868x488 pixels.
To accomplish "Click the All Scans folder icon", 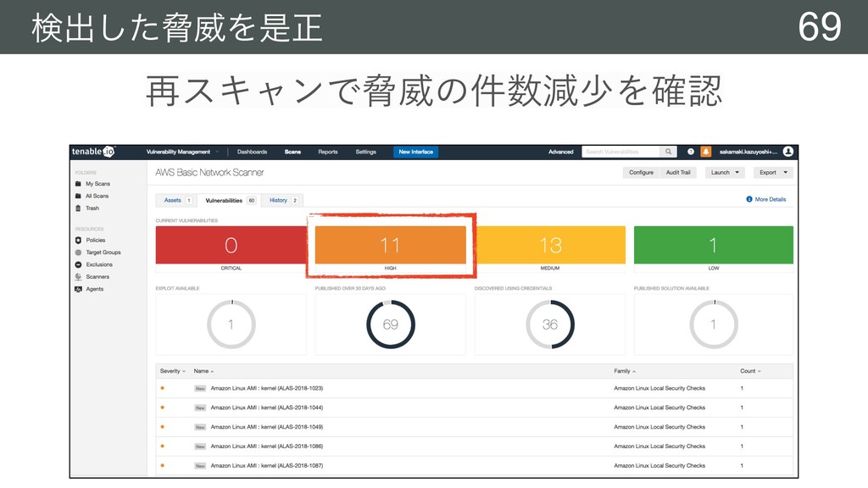I will (x=78, y=196).
